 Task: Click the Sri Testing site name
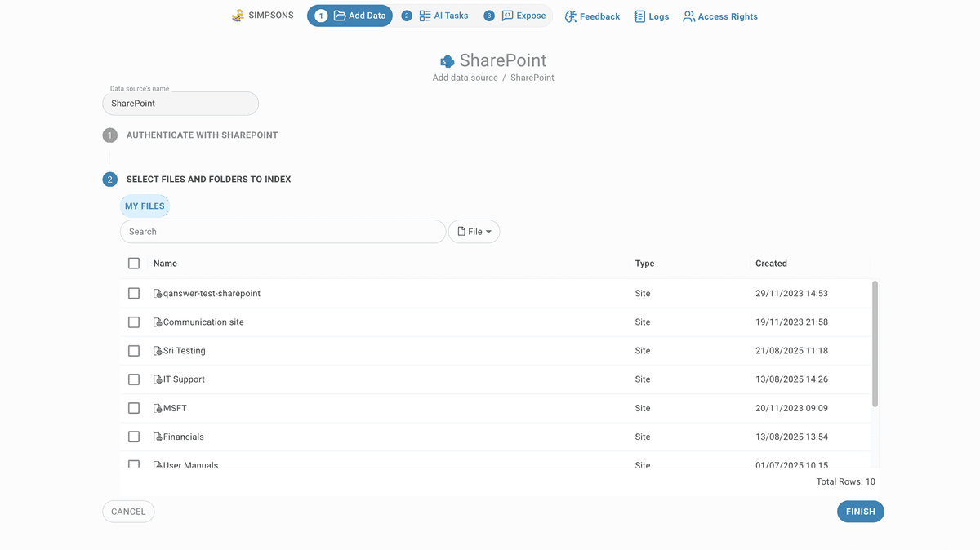click(185, 351)
